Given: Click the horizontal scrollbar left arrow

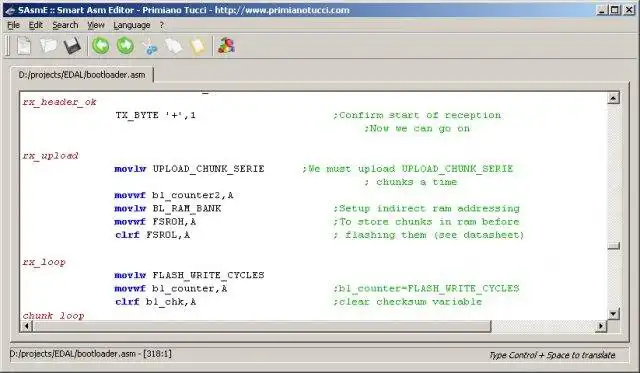Looking at the screenshot, I should pyautogui.click(x=27, y=326).
